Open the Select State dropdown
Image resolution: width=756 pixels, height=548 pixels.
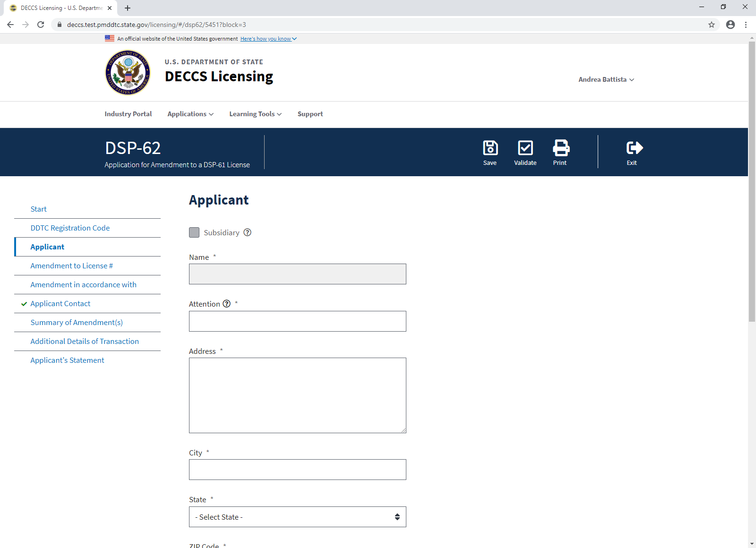(297, 517)
